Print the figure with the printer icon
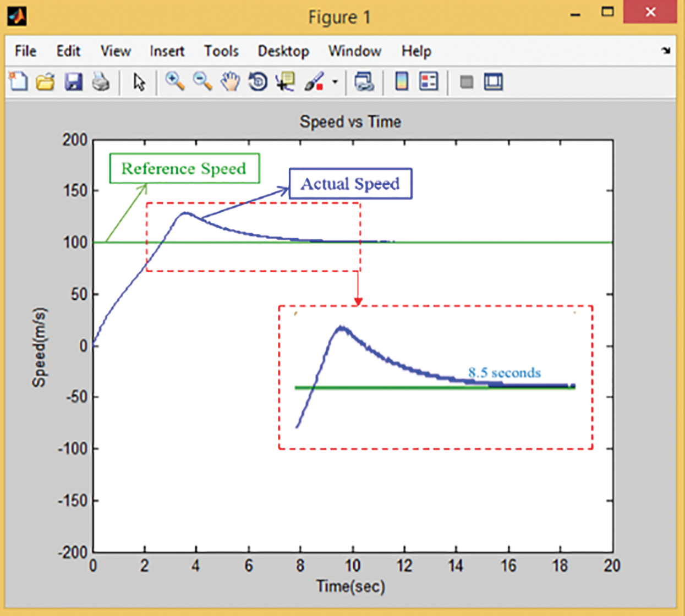 tap(101, 82)
